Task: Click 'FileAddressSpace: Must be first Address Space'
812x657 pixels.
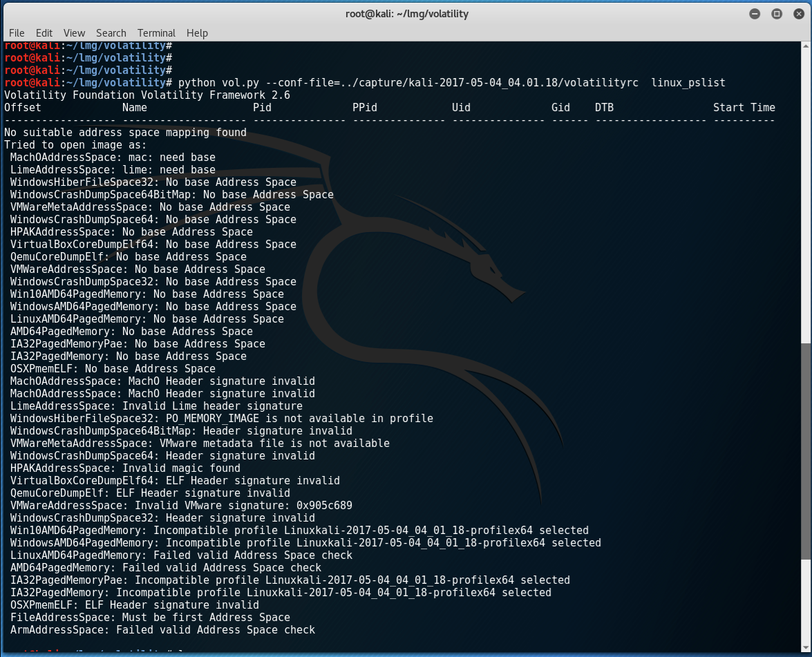Action: [x=150, y=617]
